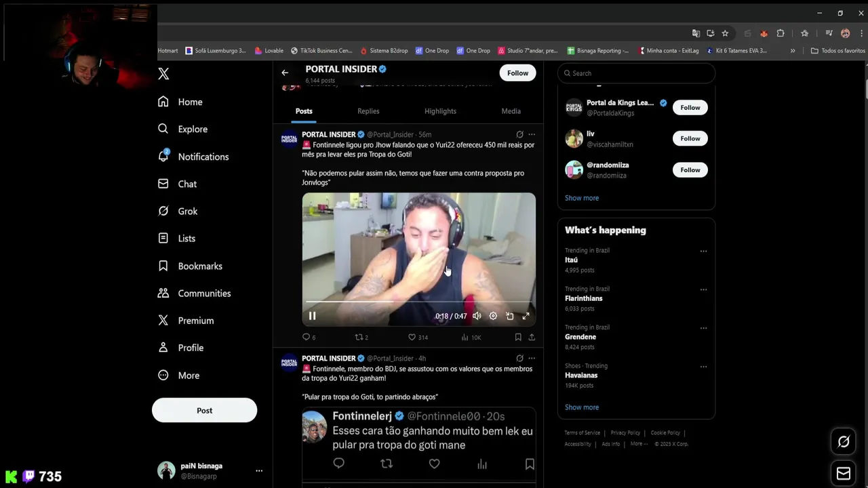Viewport: 868px width, 488px height.
Task: Repost the 56m post
Action: [x=361, y=337]
